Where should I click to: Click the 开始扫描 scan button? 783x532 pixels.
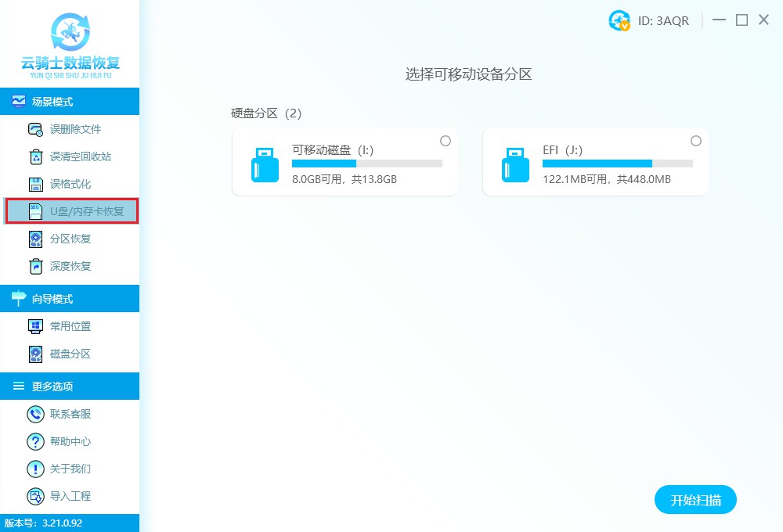coord(695,499)
